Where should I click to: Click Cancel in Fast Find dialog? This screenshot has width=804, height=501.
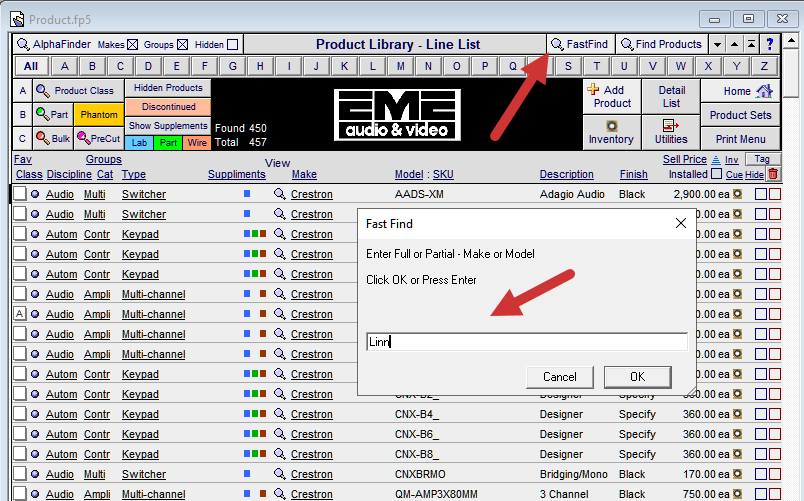pyautogui.click(x=559, y=377)
